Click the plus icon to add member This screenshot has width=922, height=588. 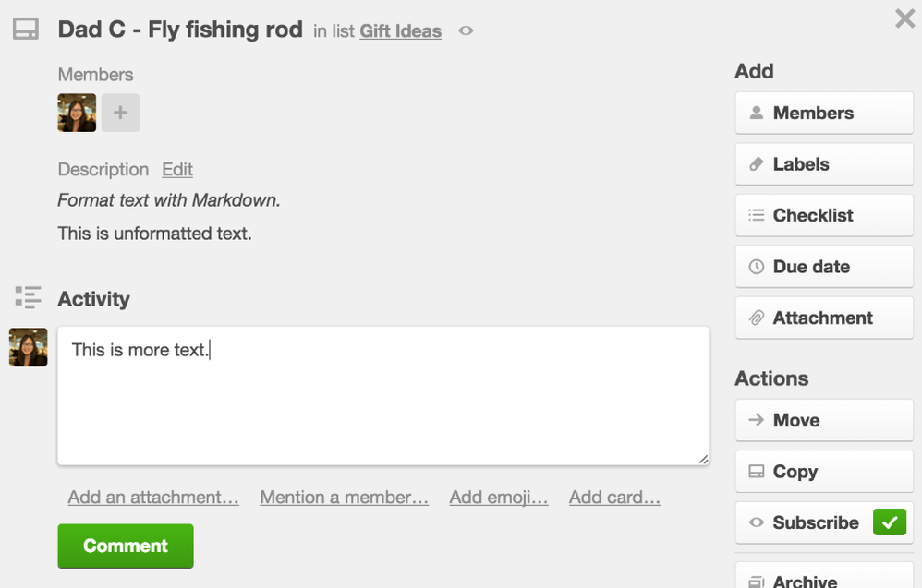pyautogui.click(x=120, y=114)
